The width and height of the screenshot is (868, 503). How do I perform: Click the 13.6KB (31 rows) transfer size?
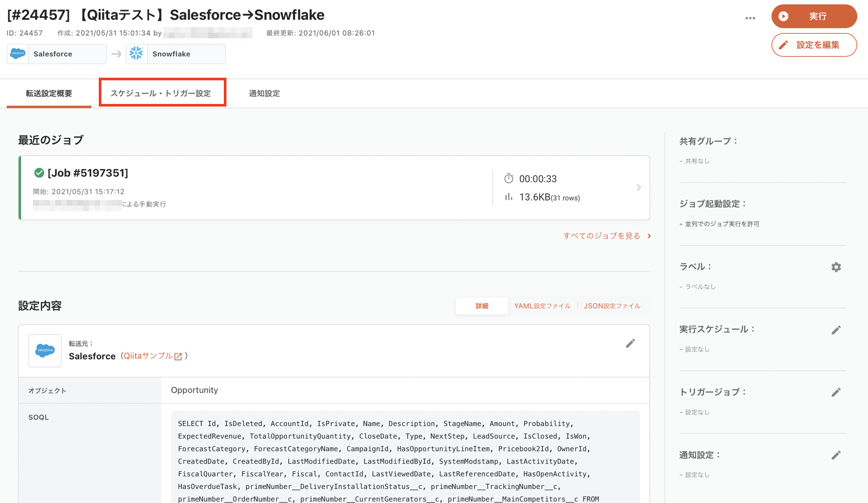550,197
